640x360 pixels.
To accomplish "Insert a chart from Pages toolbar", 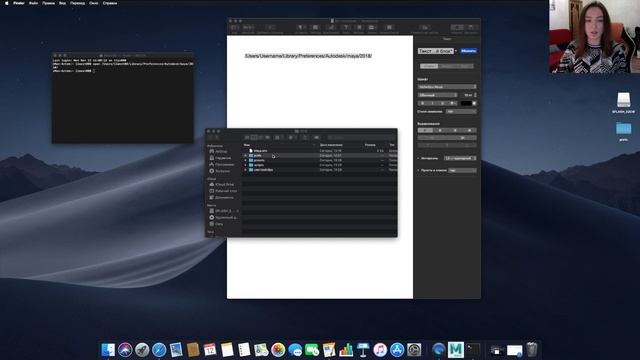I will [x=331, y=27].
